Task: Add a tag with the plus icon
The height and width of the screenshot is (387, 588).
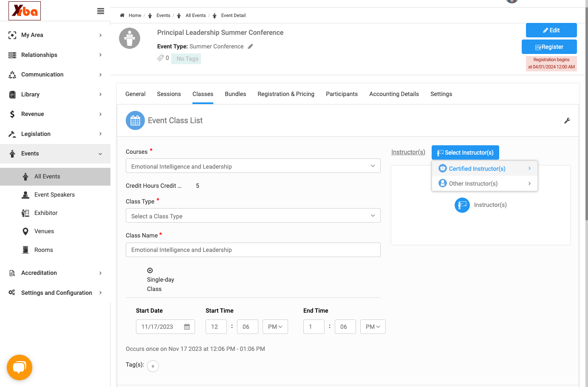Action: [x=153, y=366]
